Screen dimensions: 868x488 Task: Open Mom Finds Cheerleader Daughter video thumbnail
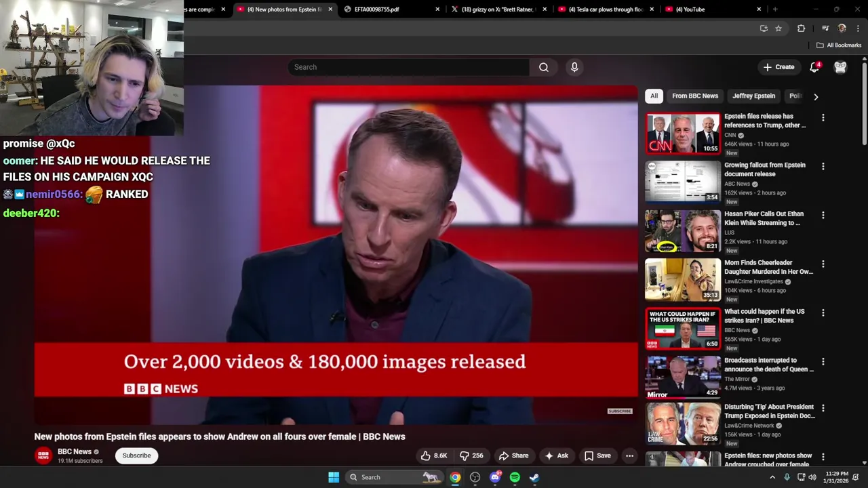682,279
